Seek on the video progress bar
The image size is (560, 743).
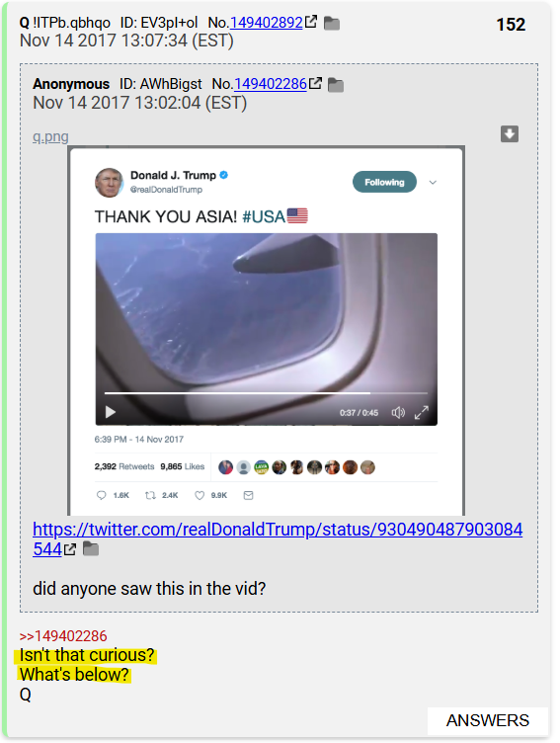tap(266, 393)
